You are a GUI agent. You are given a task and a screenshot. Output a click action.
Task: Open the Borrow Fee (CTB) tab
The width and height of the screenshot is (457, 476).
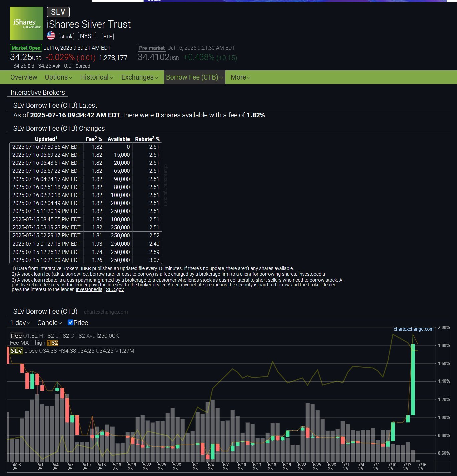point(194,77)
